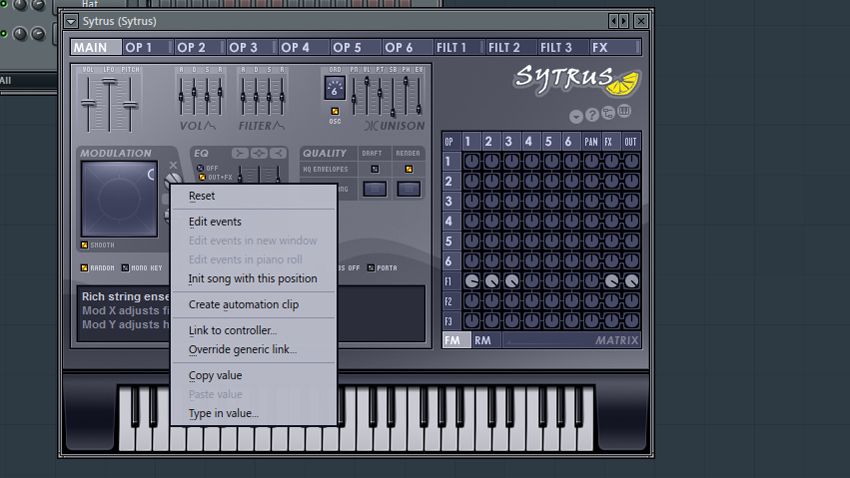
Task: Toggle the OSC unison switch
Action: point(335,111)
